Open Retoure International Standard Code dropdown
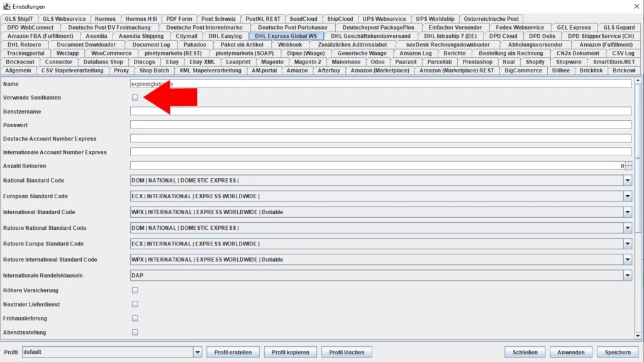 pyautogui.click(x=627, y=259)
